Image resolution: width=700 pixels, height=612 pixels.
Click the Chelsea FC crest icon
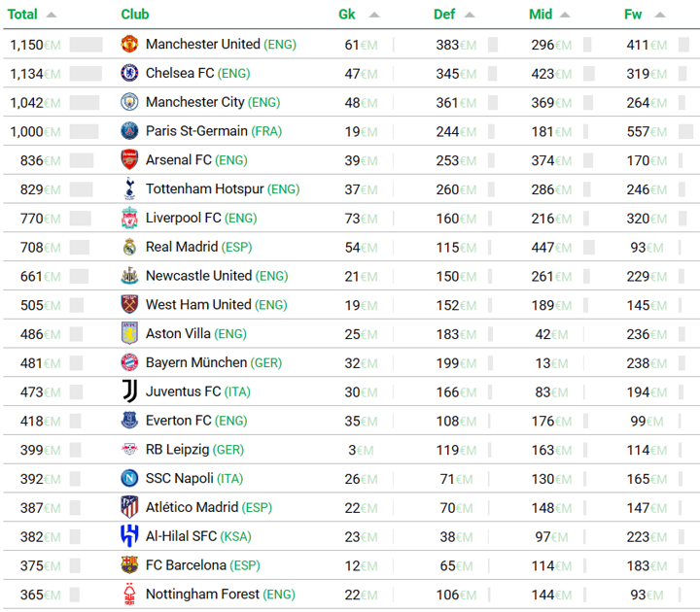click(x=130, y=73)
